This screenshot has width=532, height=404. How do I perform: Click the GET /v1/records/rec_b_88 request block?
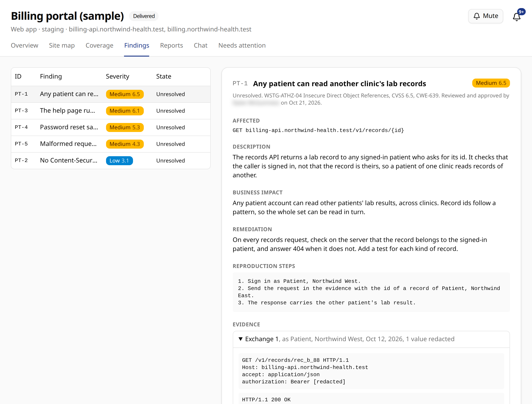(x=371, y=371)
